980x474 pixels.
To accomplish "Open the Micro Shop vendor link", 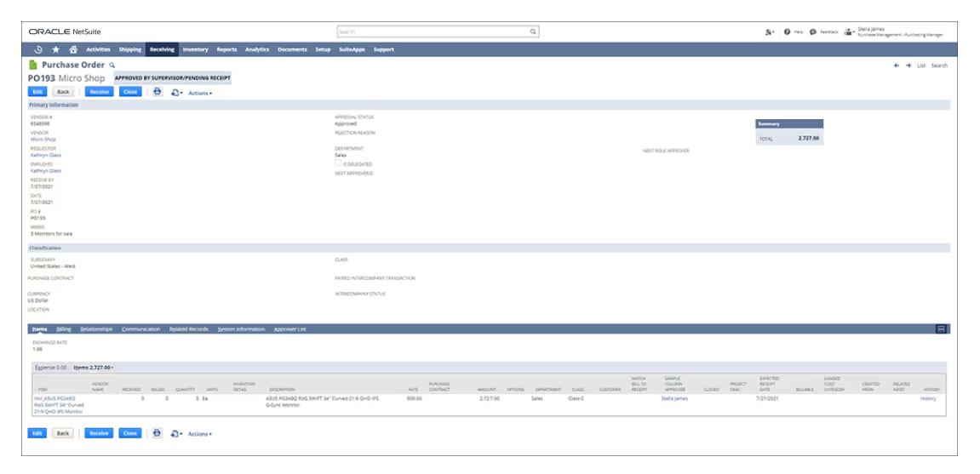I will [43, 140].
